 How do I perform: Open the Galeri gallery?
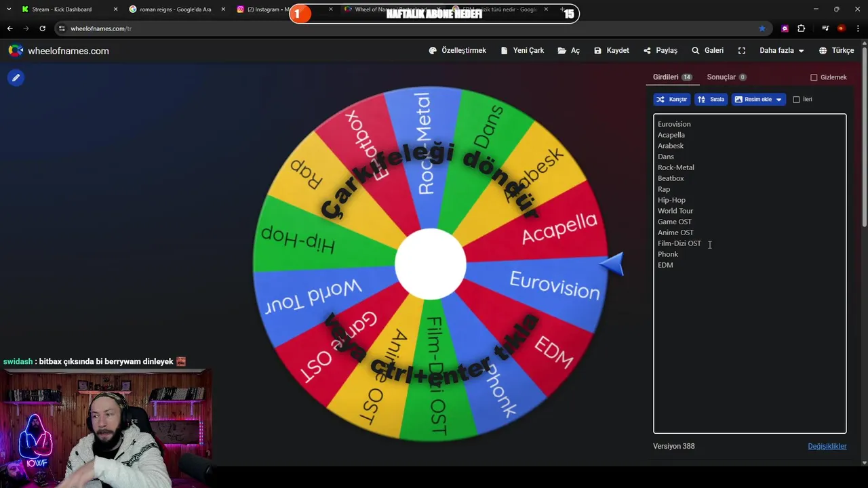707,51
